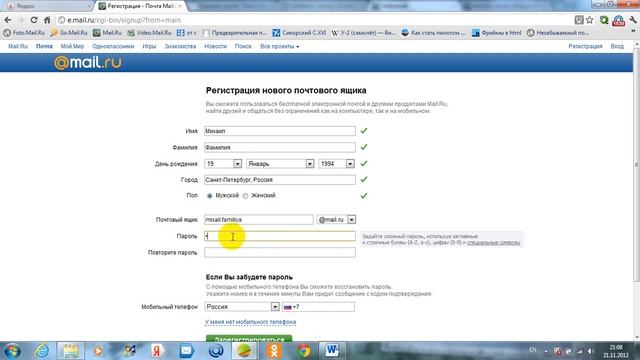Open the Mail.Ru link in top menu
The image size is (640, 360).
[18, 47]
